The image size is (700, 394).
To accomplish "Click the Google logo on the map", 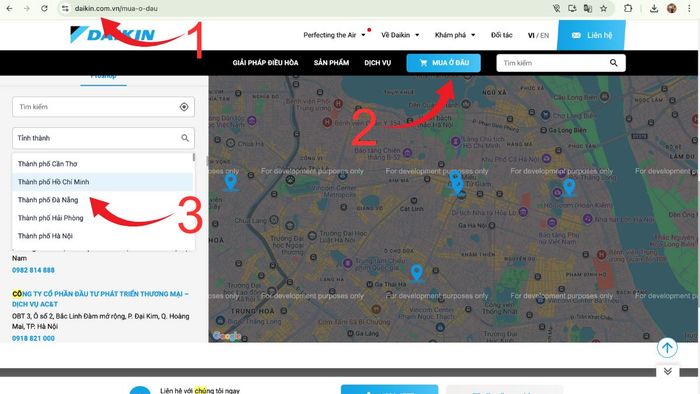I will click(226, 336).
